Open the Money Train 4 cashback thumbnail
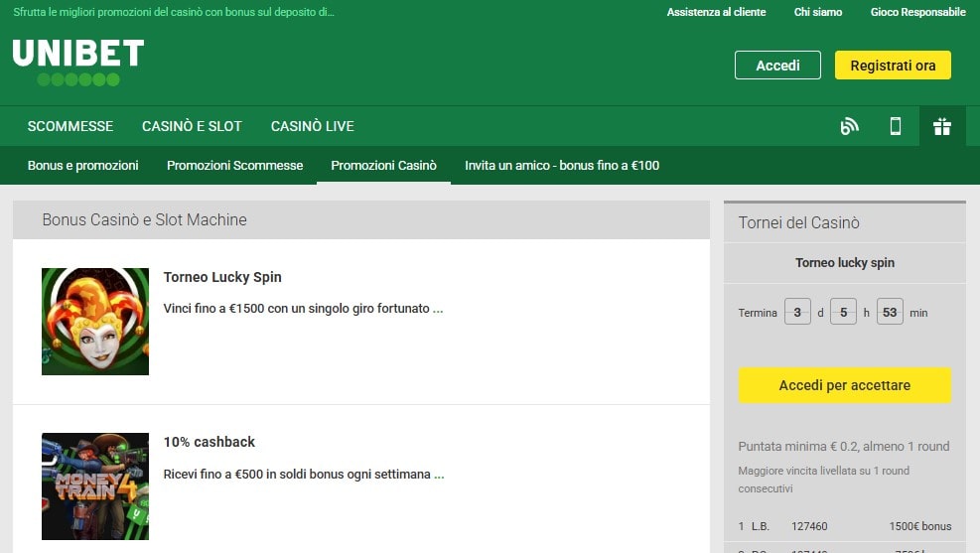This screenshot has width=980, height=553. point(95,486)
